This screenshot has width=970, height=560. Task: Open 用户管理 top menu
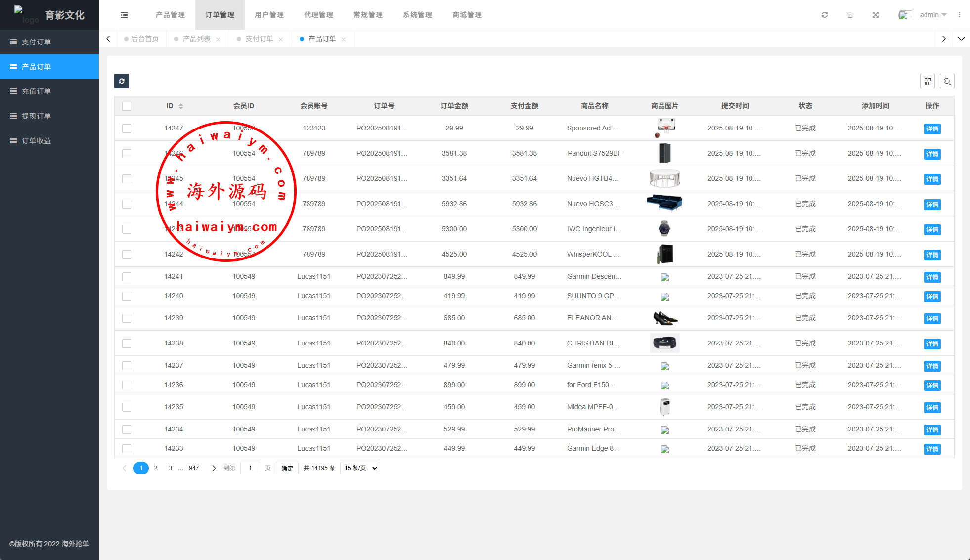[x=269, y=15]
